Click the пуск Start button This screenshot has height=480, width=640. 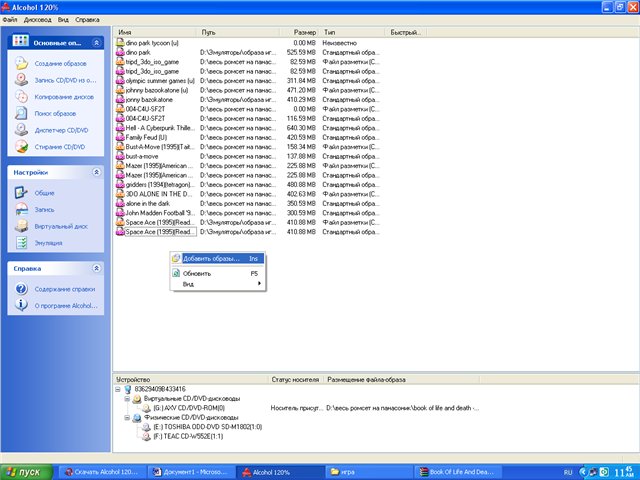click(26, 470)
